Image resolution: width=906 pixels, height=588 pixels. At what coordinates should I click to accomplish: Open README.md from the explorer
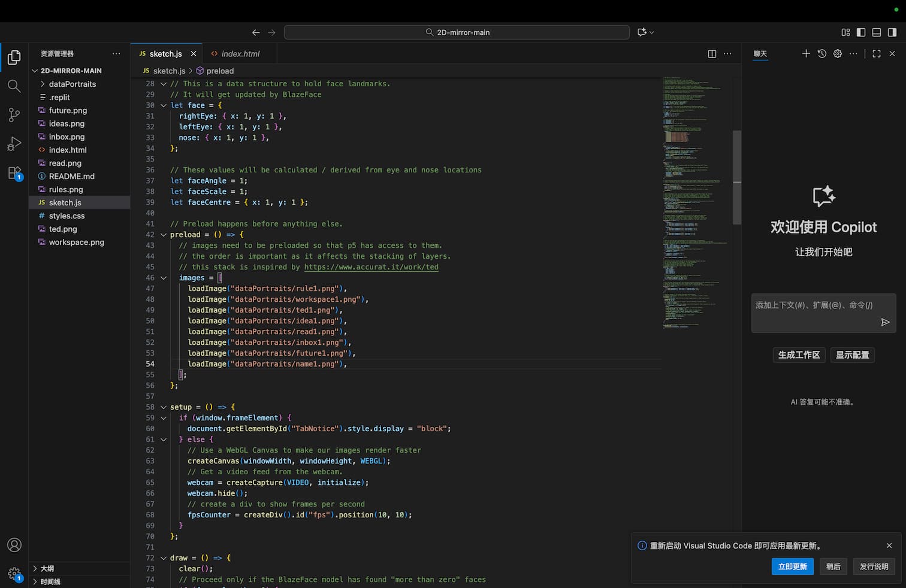[x=71, y=176]
